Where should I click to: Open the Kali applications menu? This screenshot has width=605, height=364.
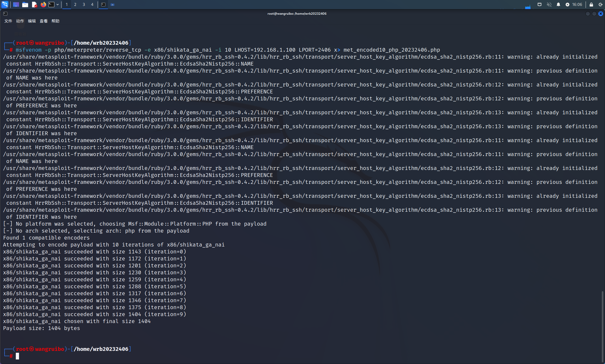[5, 4]
